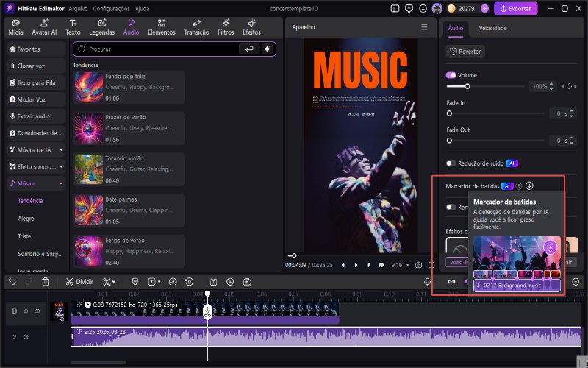Open the 9:16 aspect ratio dropdown
The image size is (588, 368).
400,265
